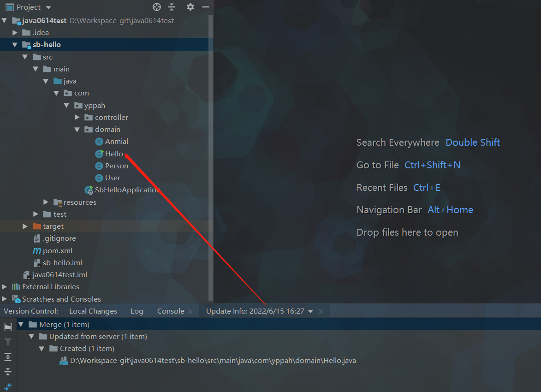Open pom.xml Maven file
The height and width of the screenshot is (392, 541).
tap(57, 250)
